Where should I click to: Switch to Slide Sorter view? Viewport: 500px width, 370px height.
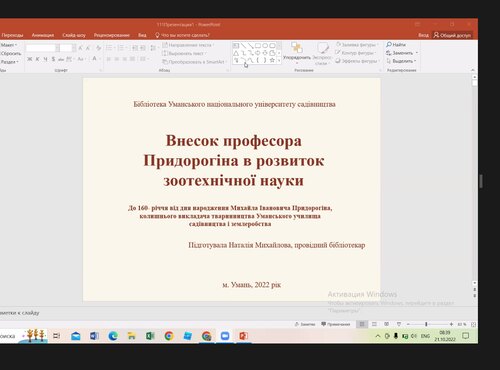point(374,324)
